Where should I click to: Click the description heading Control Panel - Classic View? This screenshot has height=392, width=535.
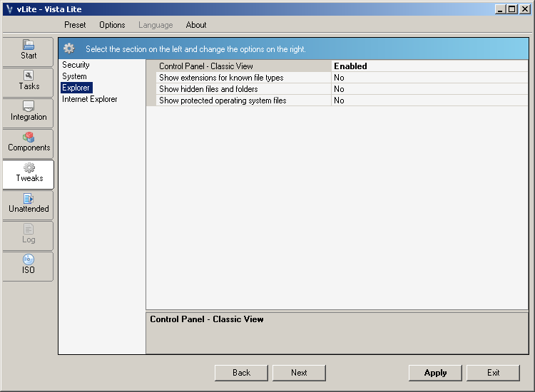click(207, 319)
